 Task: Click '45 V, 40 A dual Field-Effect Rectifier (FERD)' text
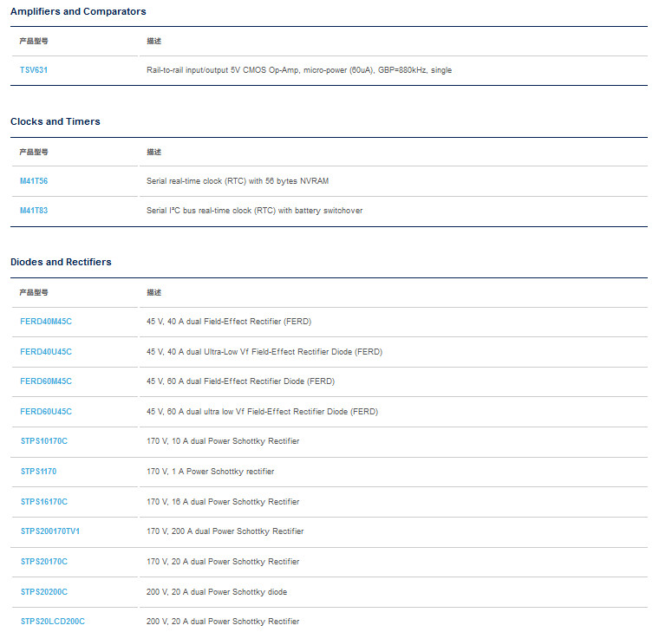pos(229,322)
